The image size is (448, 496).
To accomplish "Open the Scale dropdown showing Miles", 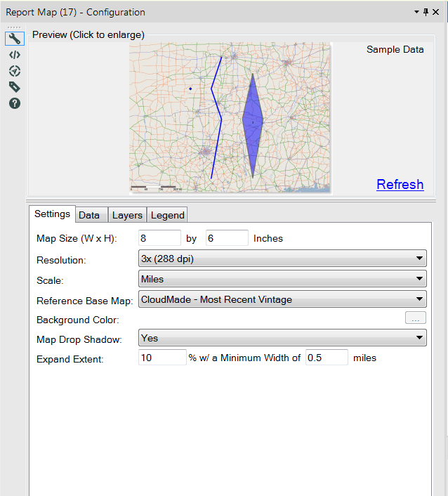I will (x=282, y=279).
